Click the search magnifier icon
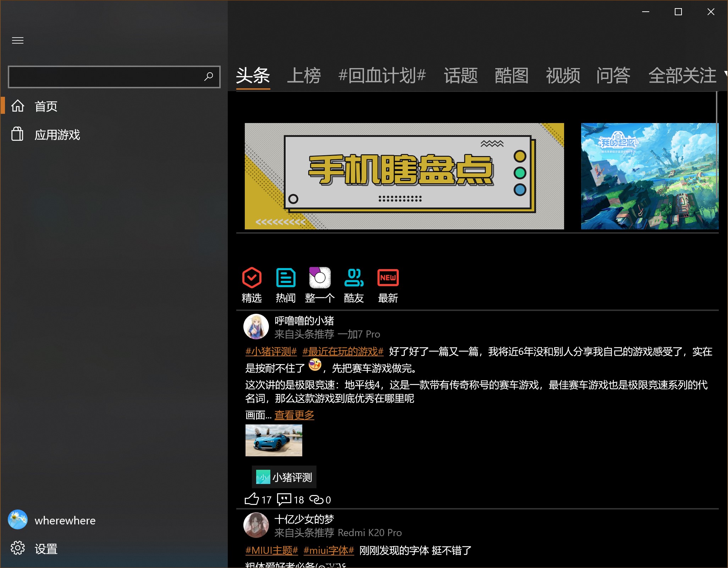 pos(209,76)
